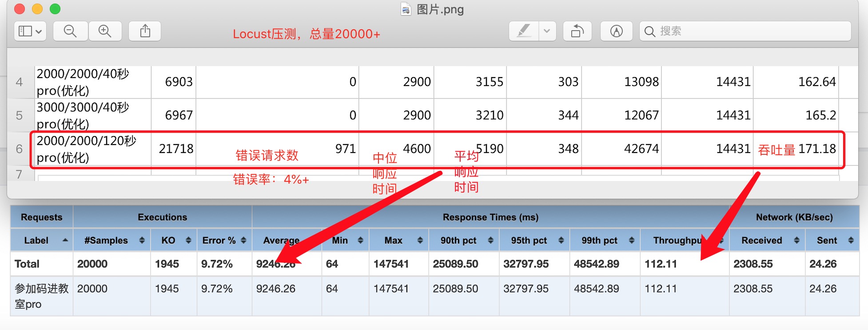This screenshot has width=868, height=330.
Task: Sort table by Label column
Action: click(x=41, y=240)
